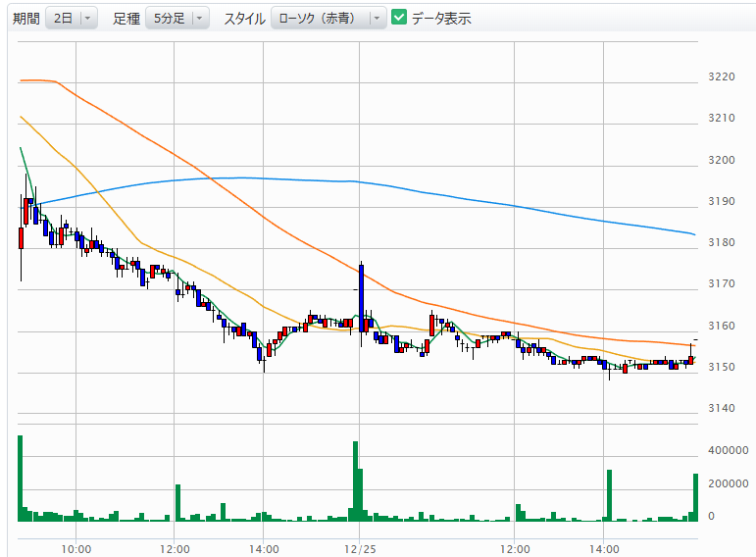
Task: Click the volume spike at 14:00 on second day
Action: pyautogui.click(x=608, y=495)
